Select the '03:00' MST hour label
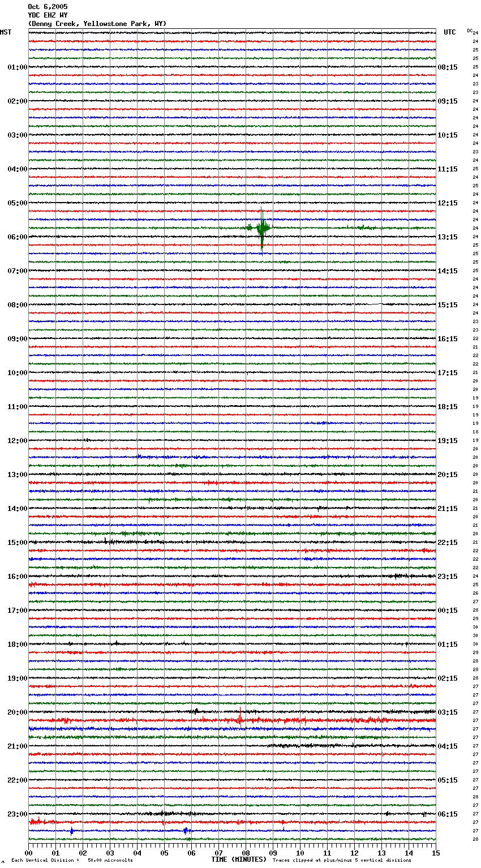 [x=18, y=135]
